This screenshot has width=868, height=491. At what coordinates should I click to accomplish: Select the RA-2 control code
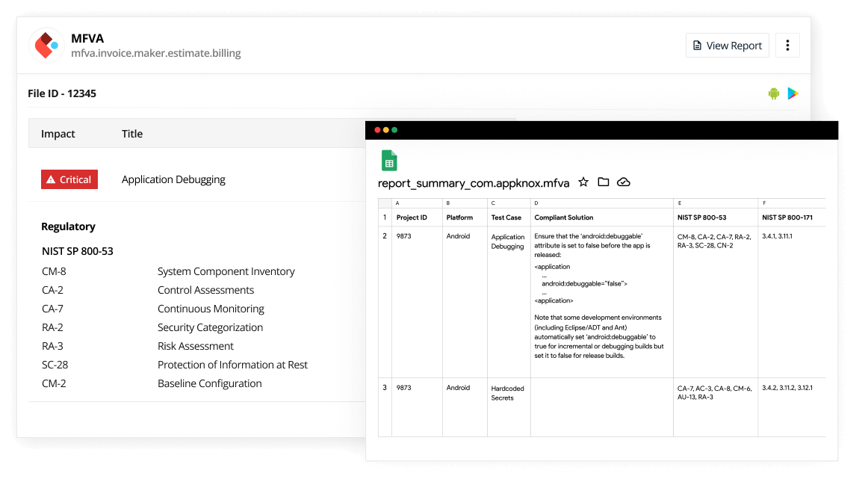(52, 327)
